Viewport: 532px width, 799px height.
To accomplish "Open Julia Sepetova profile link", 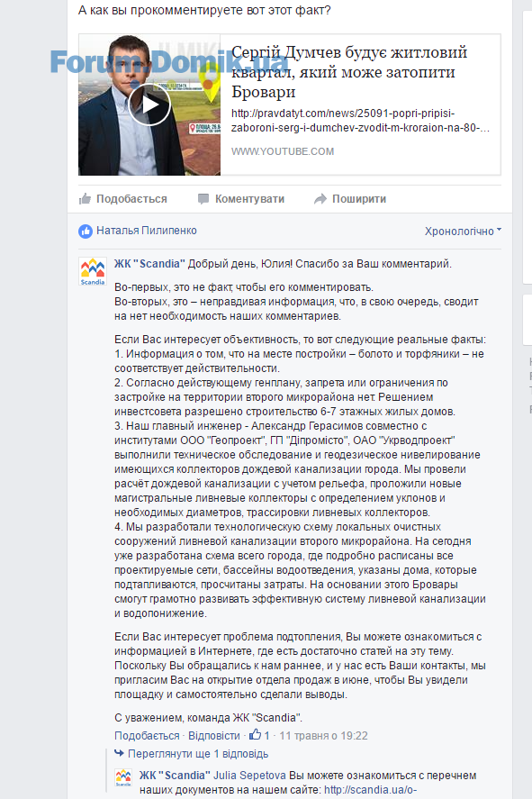I will point(249,775).
